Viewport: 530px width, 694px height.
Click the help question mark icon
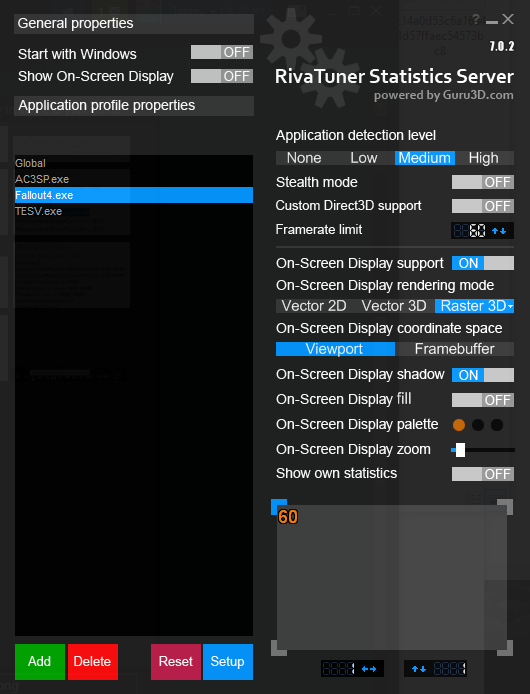(x=476, y=19)
